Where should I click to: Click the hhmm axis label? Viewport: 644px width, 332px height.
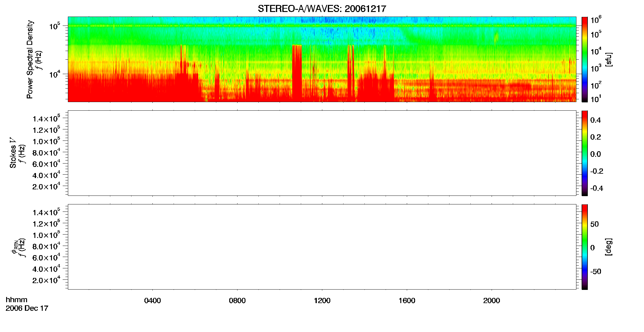[x=17, y=300]
